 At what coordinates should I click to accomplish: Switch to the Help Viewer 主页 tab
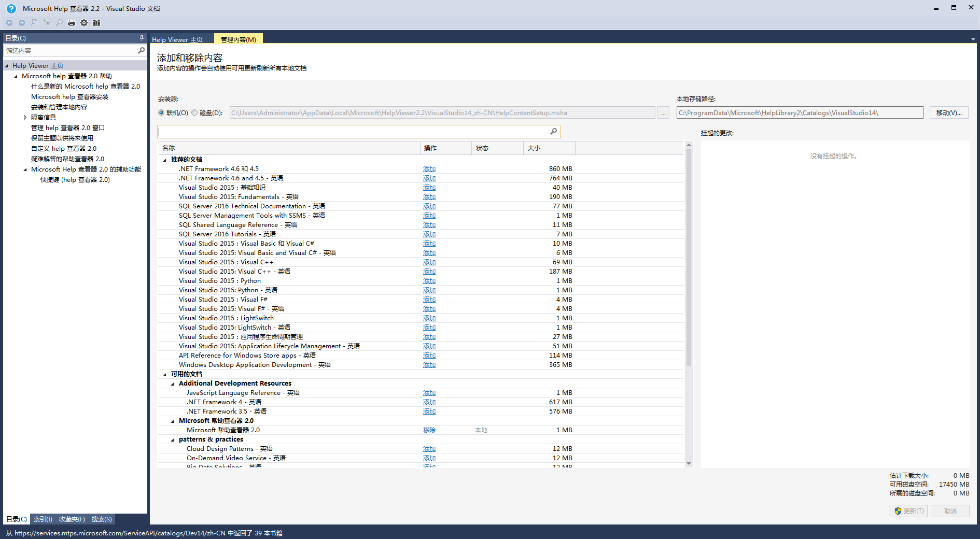(x=177, y=39)
